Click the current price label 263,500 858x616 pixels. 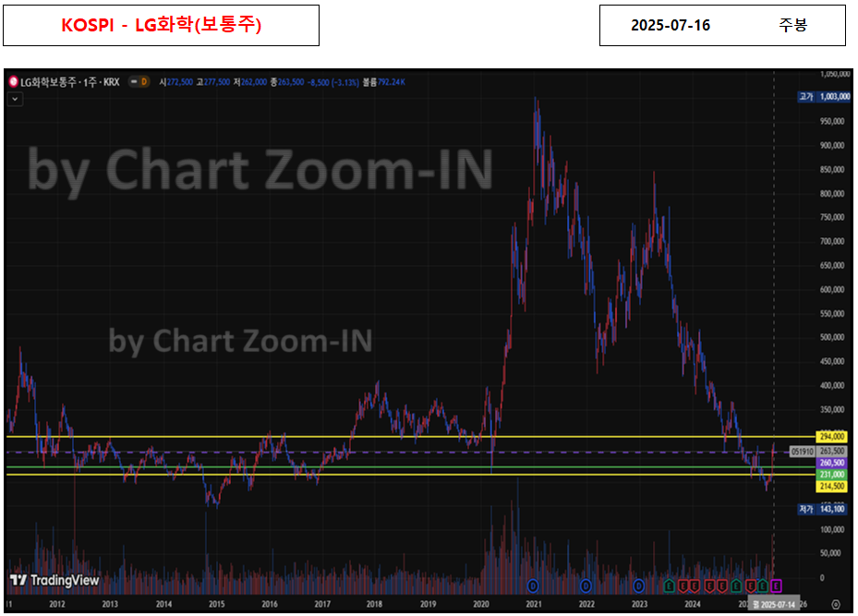(832, 452)
